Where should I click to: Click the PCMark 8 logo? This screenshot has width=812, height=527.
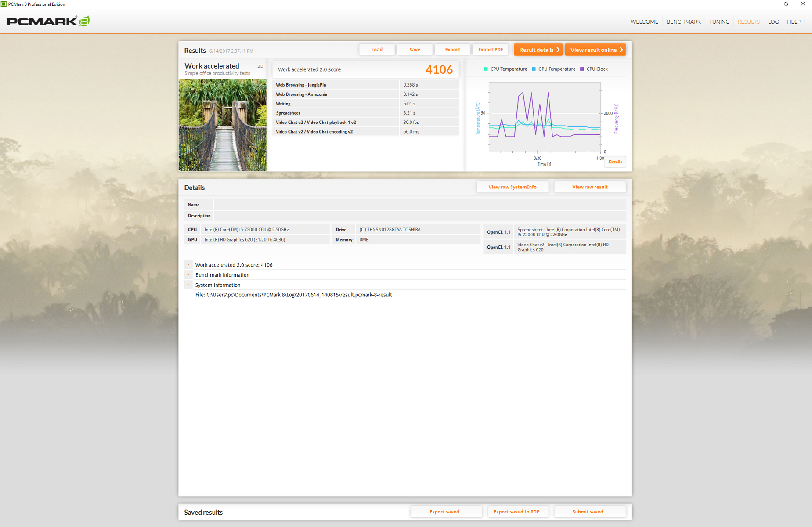pos(48,21)
